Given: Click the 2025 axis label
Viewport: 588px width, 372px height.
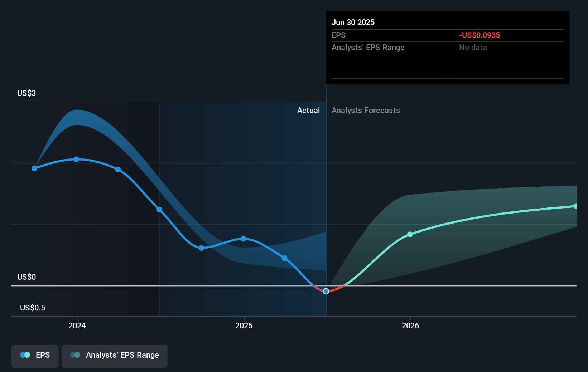Looking at the screenshot, I should pos(244,326).
